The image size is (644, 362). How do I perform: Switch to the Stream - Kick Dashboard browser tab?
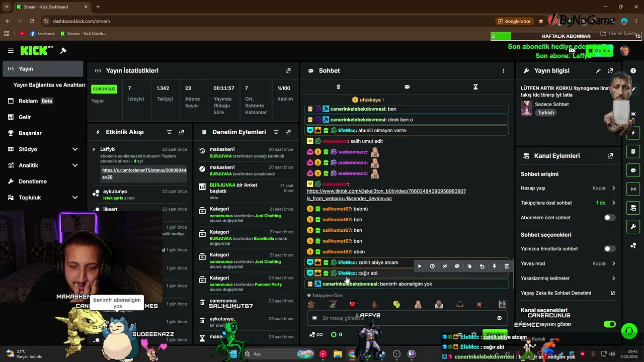point(51,7)
